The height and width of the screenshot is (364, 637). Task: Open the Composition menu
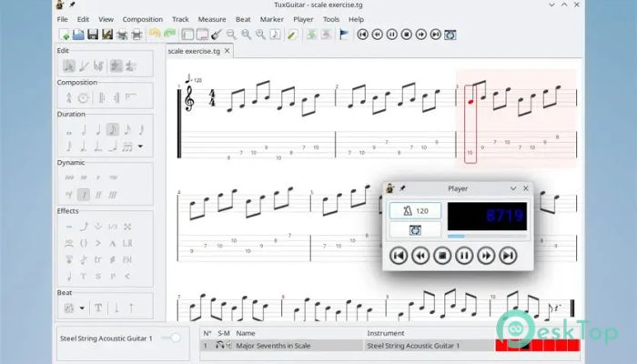tap(143, 19)
